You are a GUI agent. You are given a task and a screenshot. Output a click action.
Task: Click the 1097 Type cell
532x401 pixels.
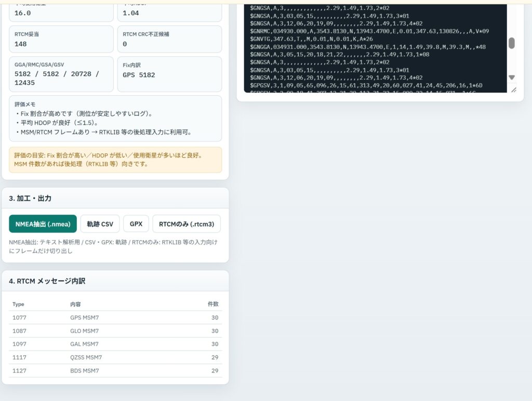[19, 344]
